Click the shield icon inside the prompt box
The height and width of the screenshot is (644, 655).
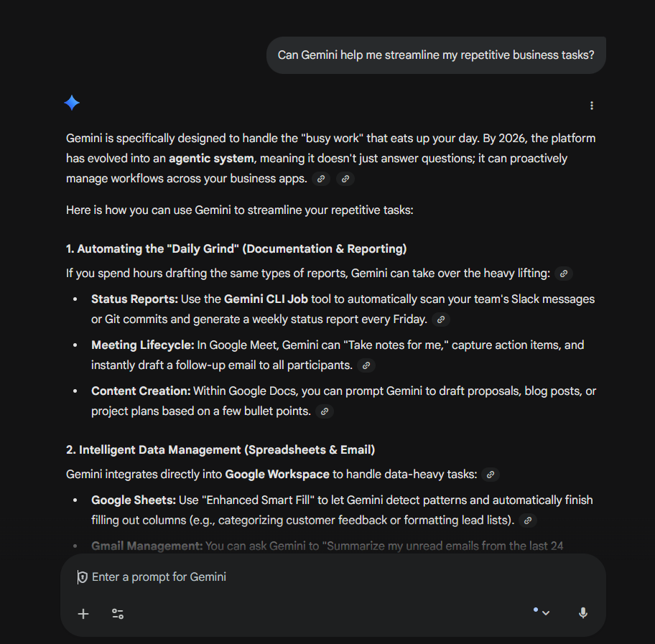[82, 577]
